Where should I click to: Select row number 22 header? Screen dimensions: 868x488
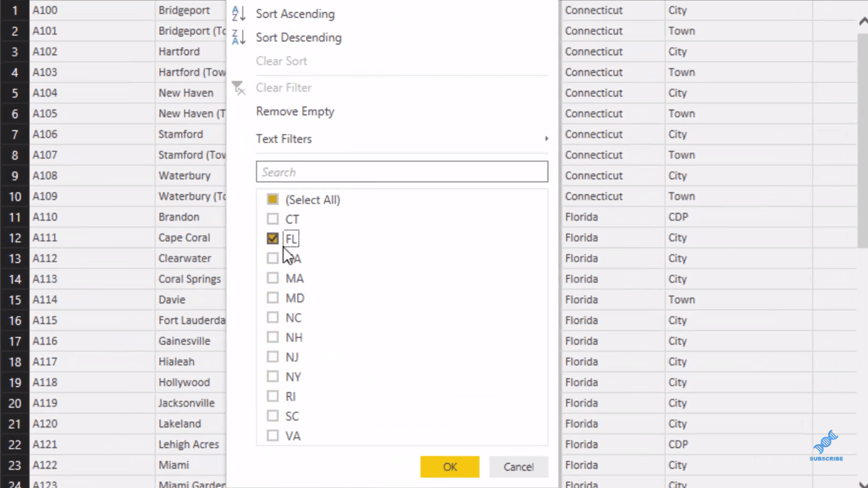click(x=15, y=445)
